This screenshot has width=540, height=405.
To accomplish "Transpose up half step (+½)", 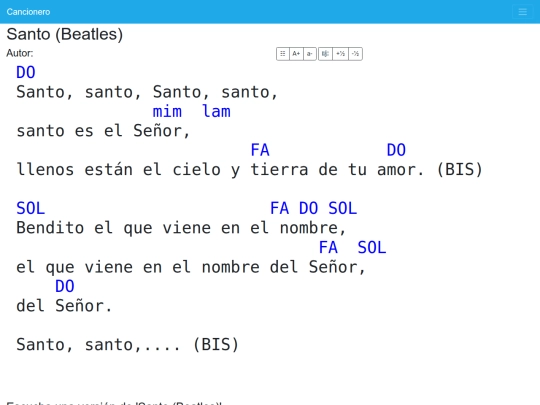I will [x=341, y=54].
